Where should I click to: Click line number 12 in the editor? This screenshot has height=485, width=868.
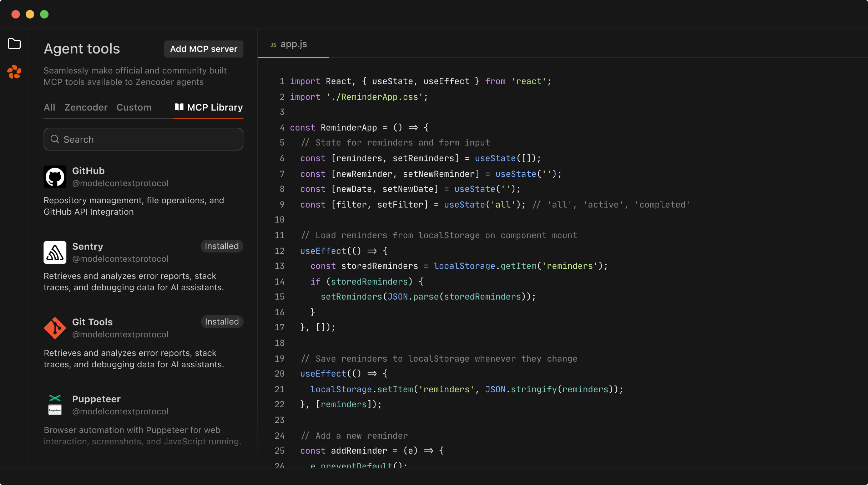tap(279, 251)
